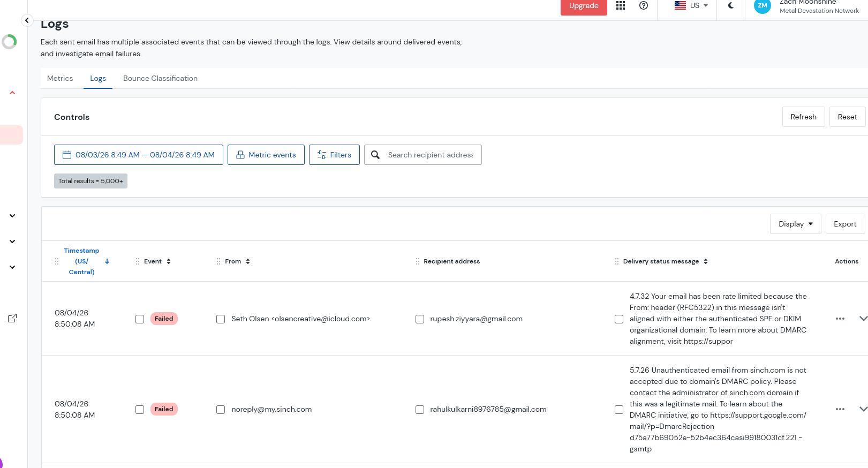This screenshot has width=868, height=468.
Task: Grab the Timestamp column drag handle
Action: (x=57, y=261)
